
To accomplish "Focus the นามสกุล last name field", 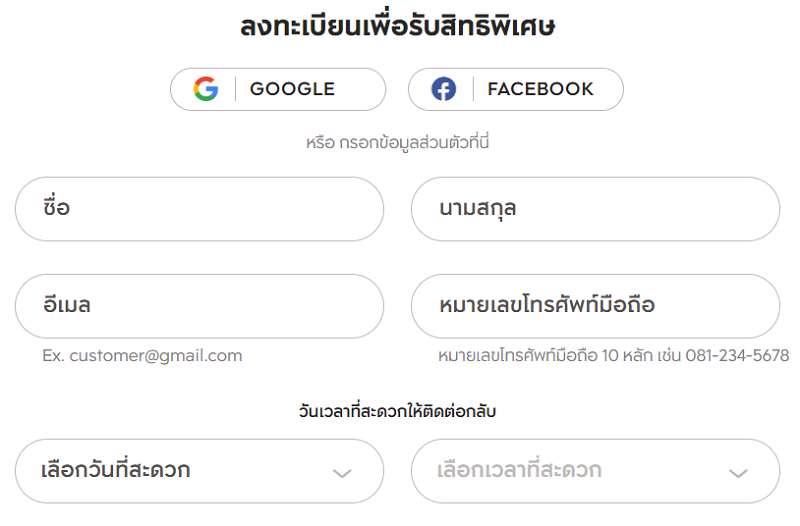I will [595, 209].
